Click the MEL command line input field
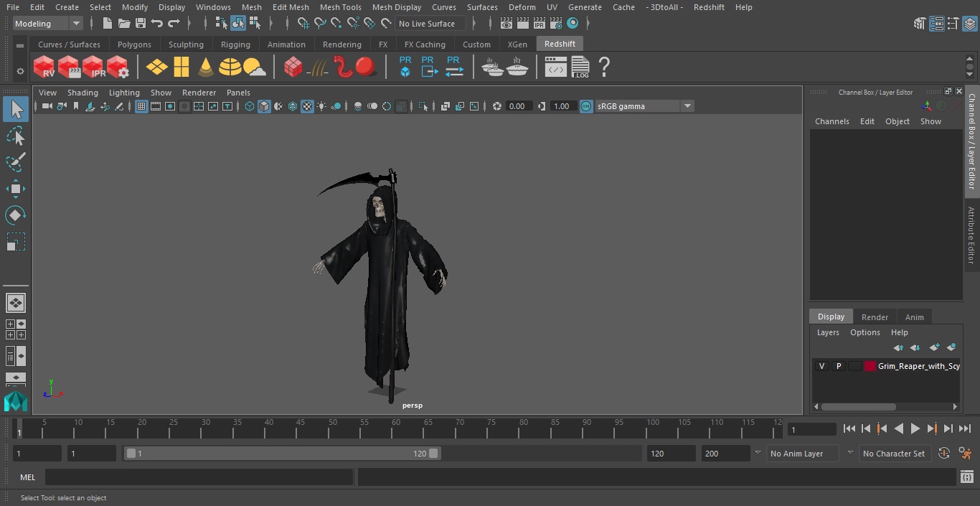This screenshot has height=506, width=980. 199,477
